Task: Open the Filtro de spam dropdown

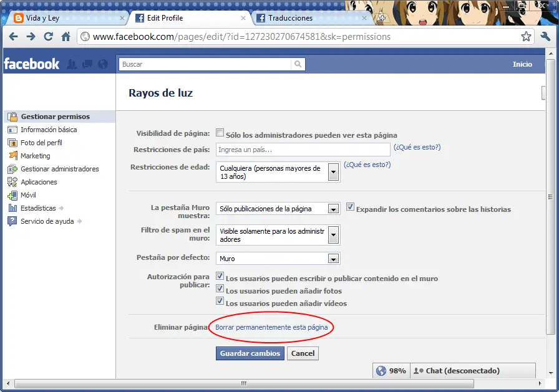Action: click(278, 235)
